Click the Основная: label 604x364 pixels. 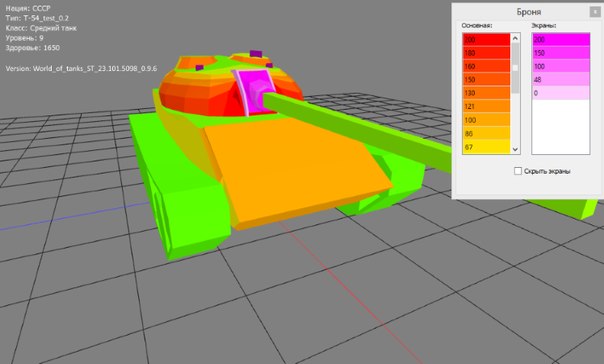click(477, 25)
